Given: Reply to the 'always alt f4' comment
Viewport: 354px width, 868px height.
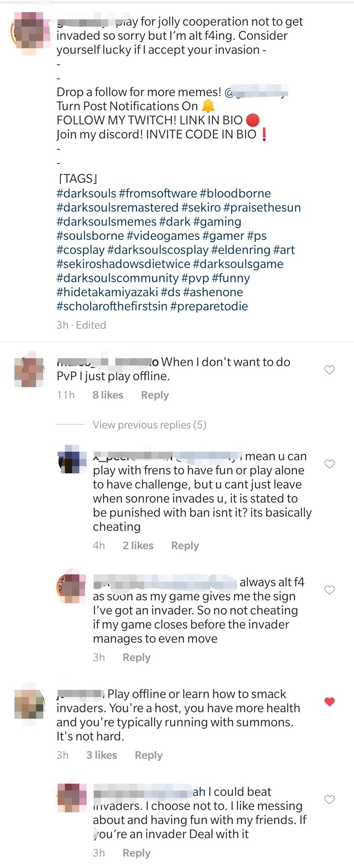Looking at the screenshot, I should (136, 657).
